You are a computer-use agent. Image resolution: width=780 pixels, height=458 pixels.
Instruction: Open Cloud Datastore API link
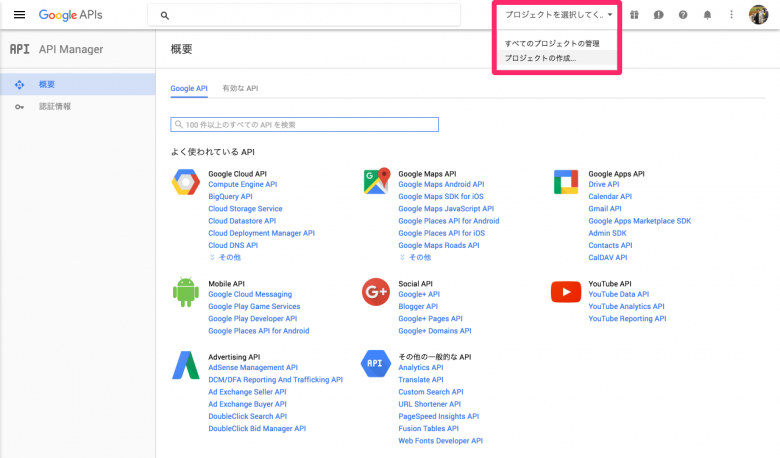[242, 221]
